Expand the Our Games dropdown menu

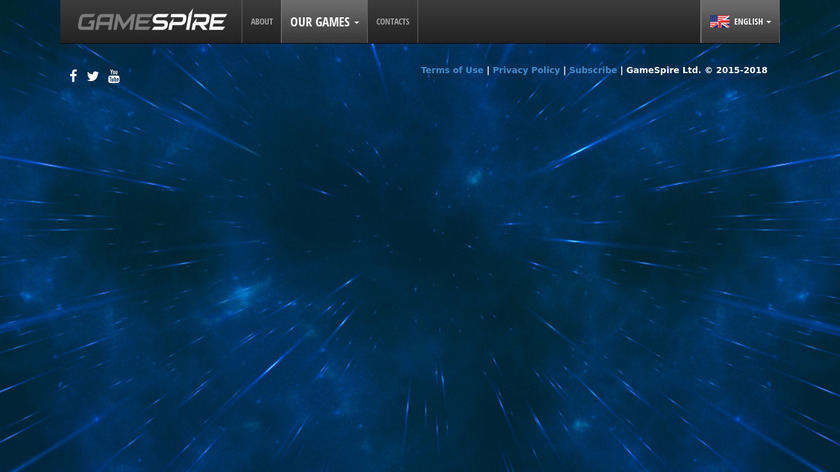(x=325, y=21)
